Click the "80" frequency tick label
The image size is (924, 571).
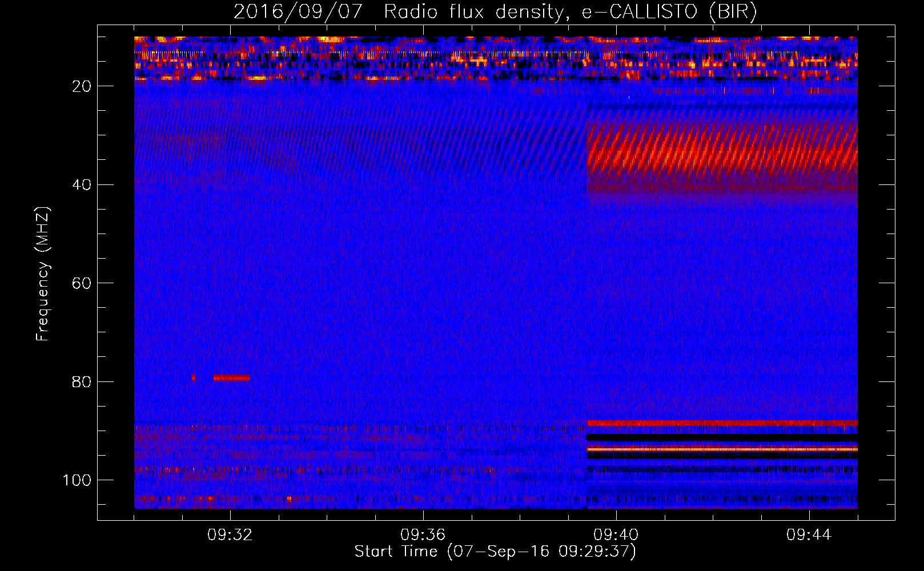point(82,382)
